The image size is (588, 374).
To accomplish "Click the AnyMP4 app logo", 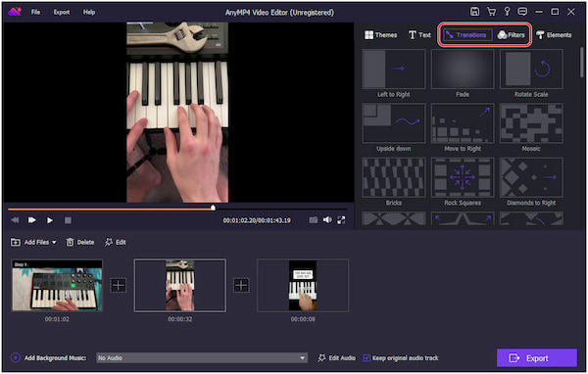I will (15, 12).
